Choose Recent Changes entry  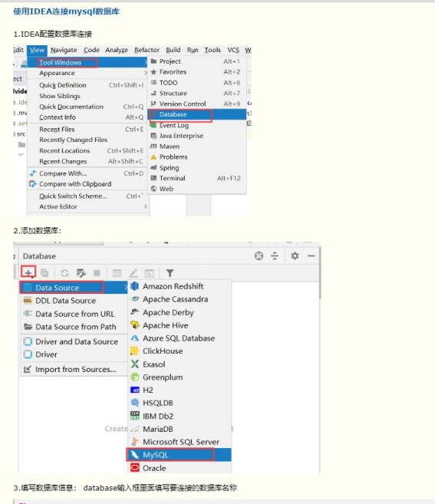click(87, 161)
